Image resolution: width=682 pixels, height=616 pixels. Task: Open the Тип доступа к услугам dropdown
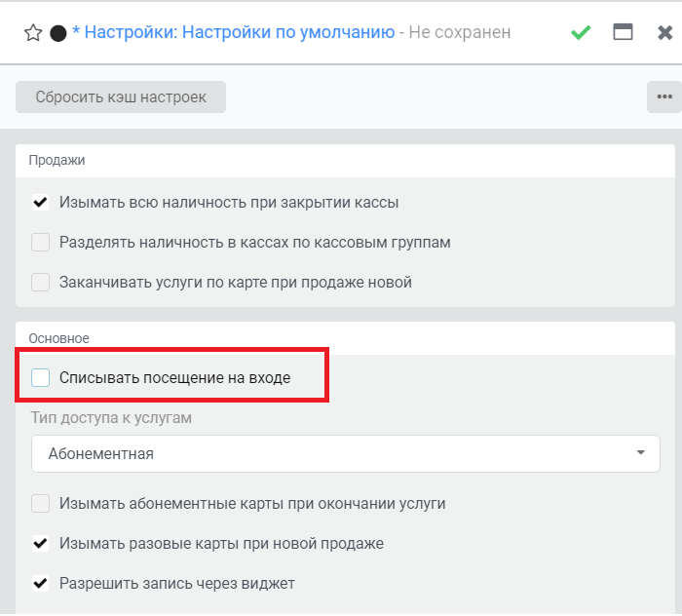click(345, 453)
